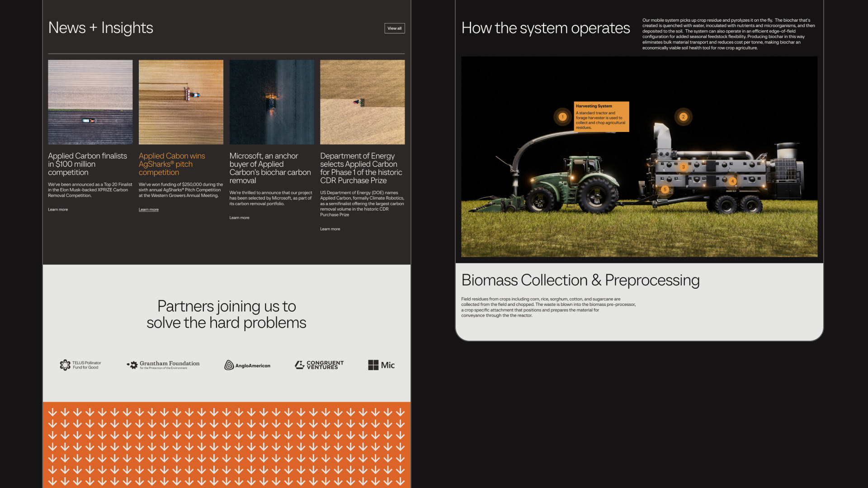Click Learn more under XPRIZE finalists article
The width and height of the screenshot is (868, 488).
(58, 210)
